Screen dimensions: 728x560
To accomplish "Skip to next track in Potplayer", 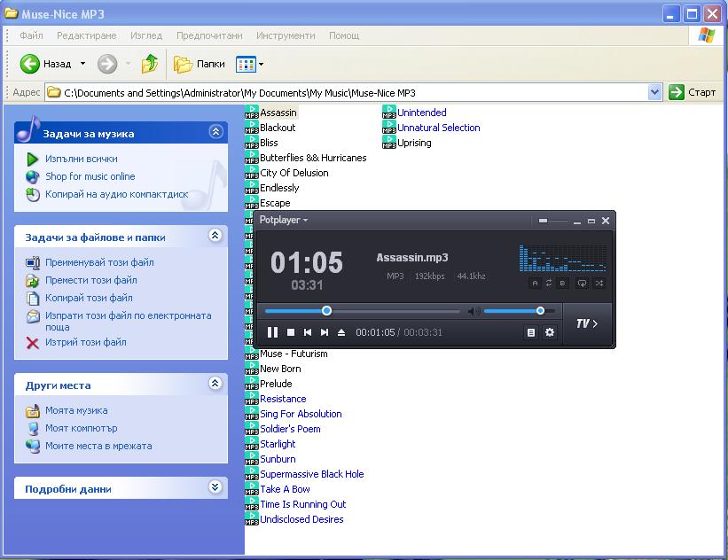I will point(325,332).
